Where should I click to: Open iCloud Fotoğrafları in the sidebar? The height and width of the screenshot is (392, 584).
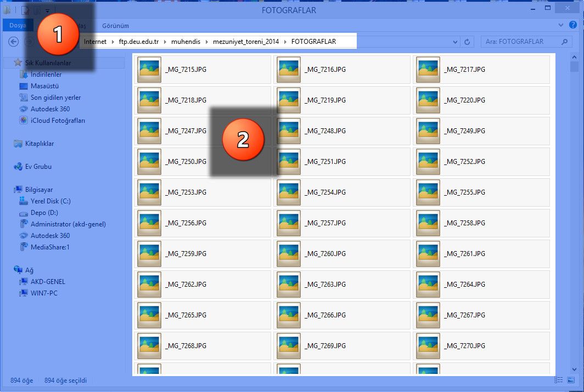[58, 121]
